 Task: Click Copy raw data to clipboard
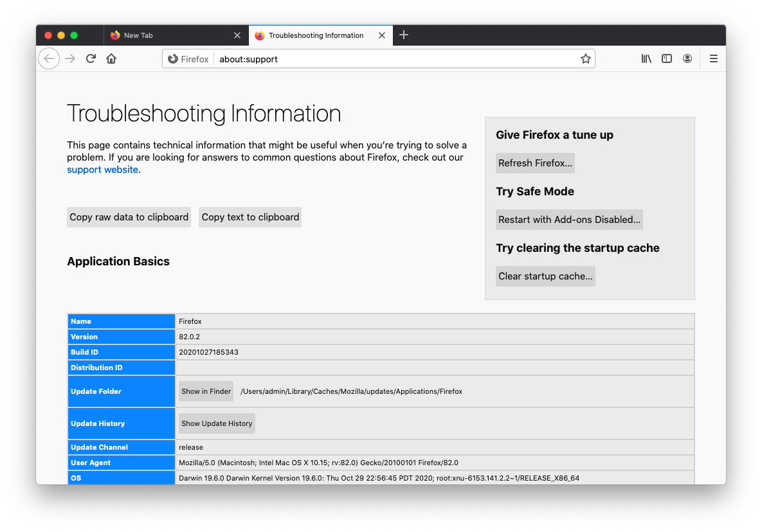click(x=129, y=217)
